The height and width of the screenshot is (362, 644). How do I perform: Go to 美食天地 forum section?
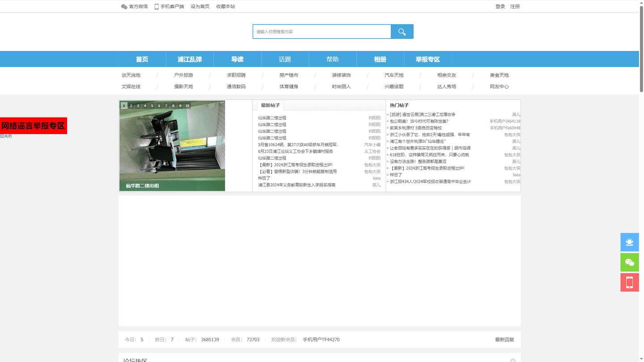coord(499,75)
